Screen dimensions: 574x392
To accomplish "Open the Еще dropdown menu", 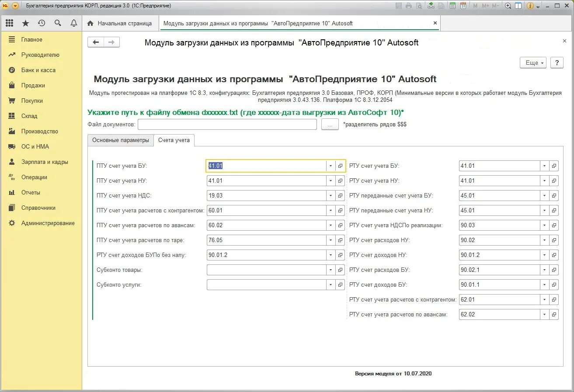I will pyautogui.click(x=533, y=63).
